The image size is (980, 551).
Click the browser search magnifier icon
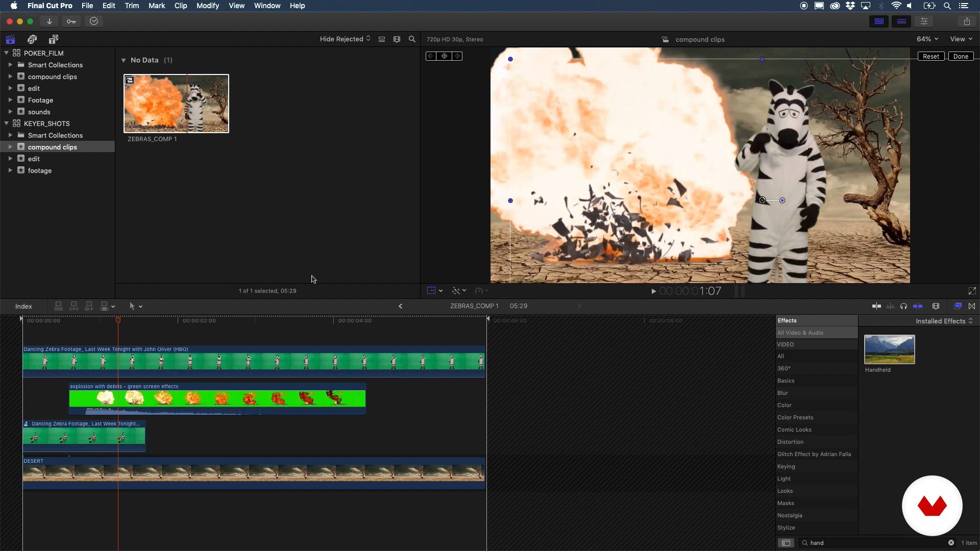pyautogui.click(x=412, y=39)
